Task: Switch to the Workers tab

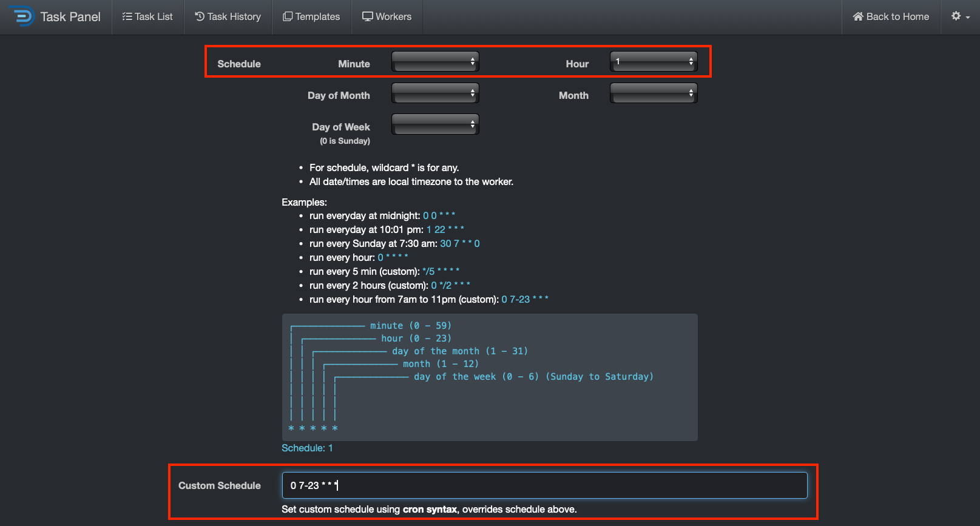Action: [x=387, y=17]
